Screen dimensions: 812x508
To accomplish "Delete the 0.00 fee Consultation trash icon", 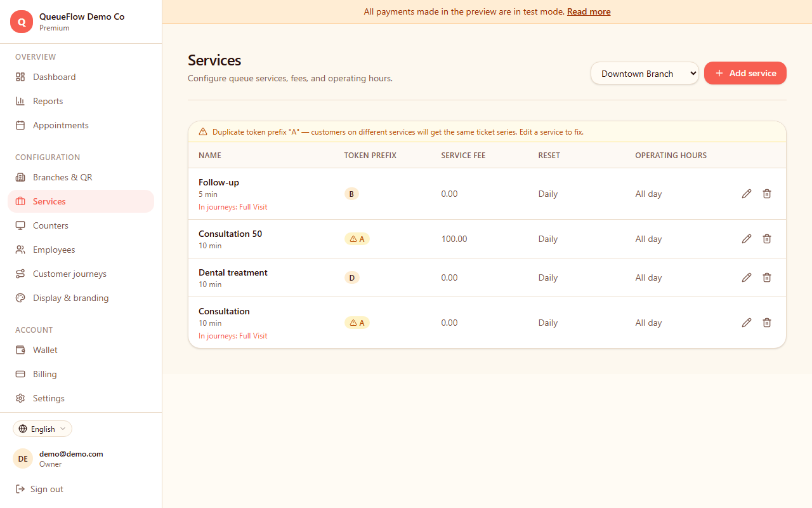I will click(x=767, y=323).
